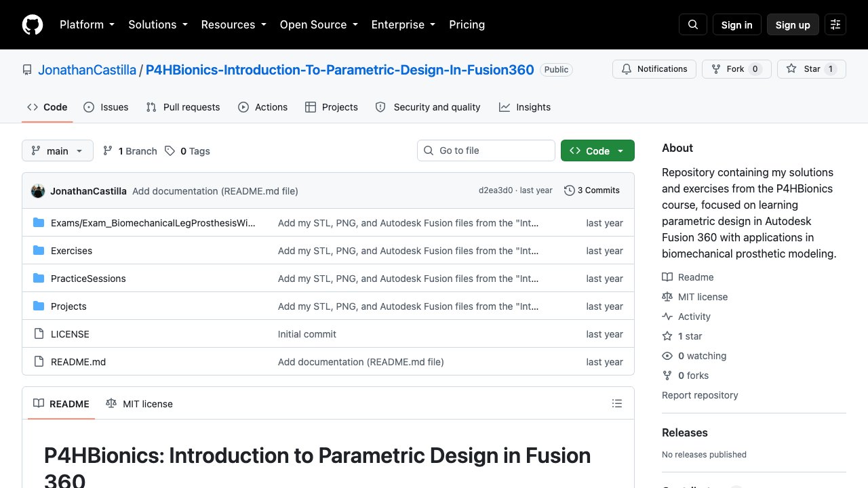Screen dimensions: 868x488
Task: Select the README tab in file viewer
Action: (61, 403)
